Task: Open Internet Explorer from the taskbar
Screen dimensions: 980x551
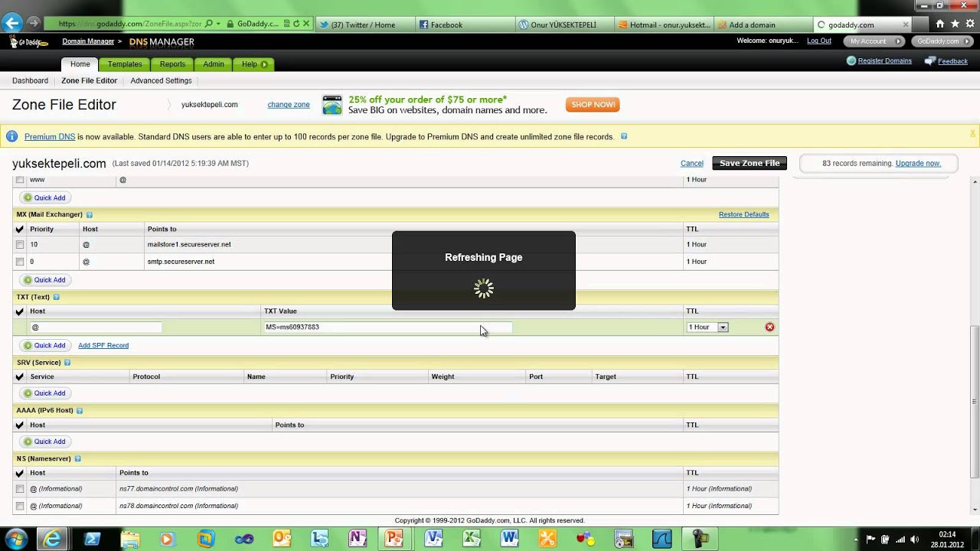Action: [x=52, y=539]
